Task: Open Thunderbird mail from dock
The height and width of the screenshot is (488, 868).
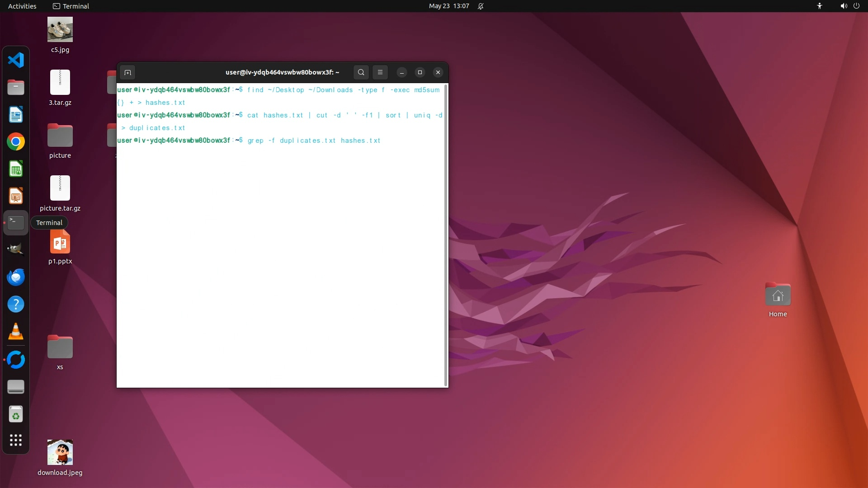Action: pyautogui.click(x=16, y=277)
